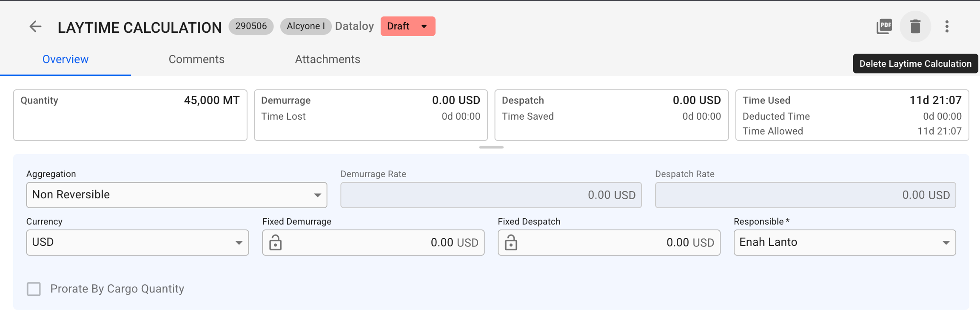980x318 pixels.
Task: Enable Prorate By Cargo Quantity checkbox
Action: coord(34,289)
